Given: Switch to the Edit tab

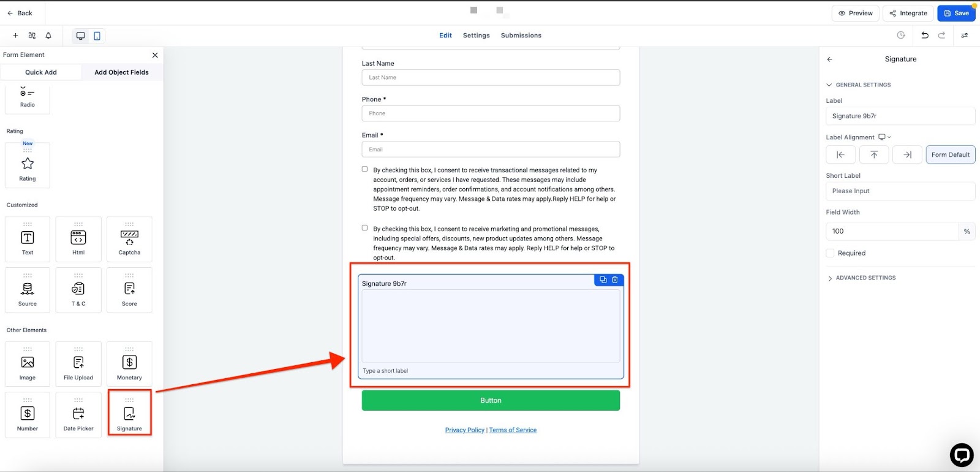Looking at the screenshot, I should [445, 36].
